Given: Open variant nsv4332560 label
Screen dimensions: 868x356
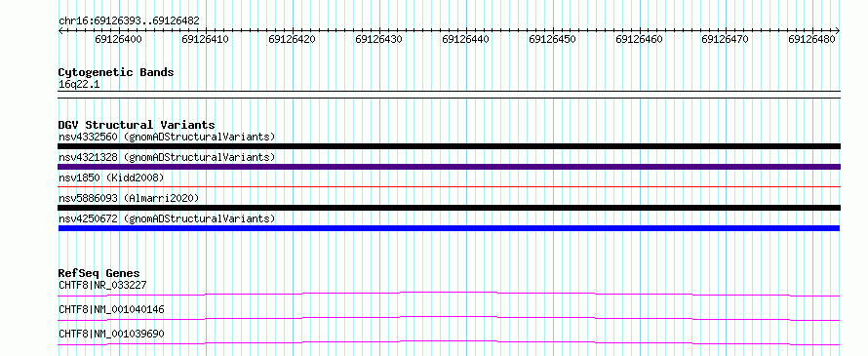Looking at the screenshot, I should point(167,137).
